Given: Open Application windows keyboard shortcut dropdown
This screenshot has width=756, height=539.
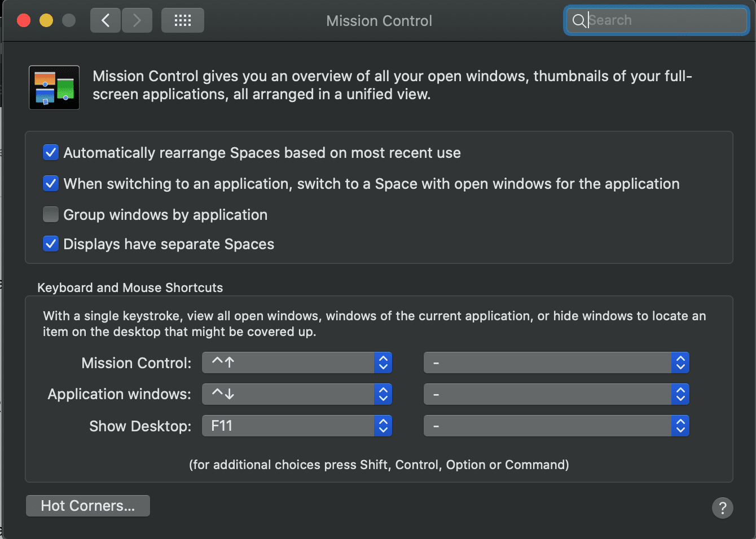Looking at the screenshot, I should tap(297, 394).
